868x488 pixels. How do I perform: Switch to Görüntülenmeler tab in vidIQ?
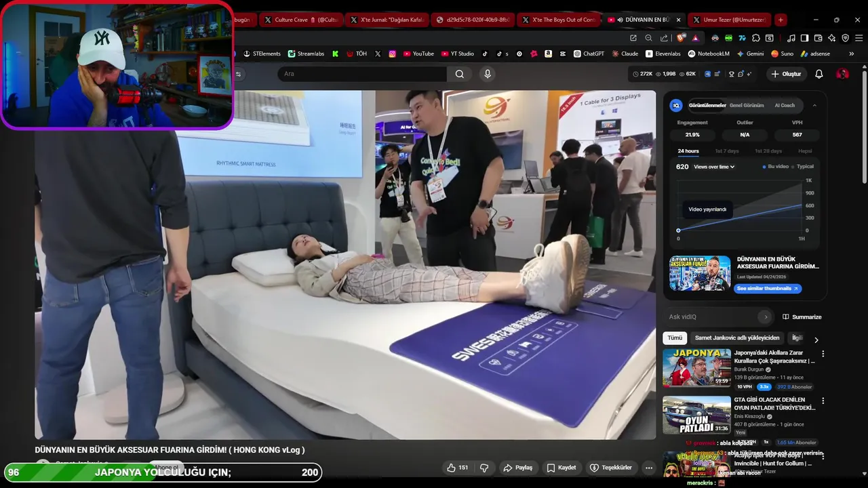(x=707, y=105)
